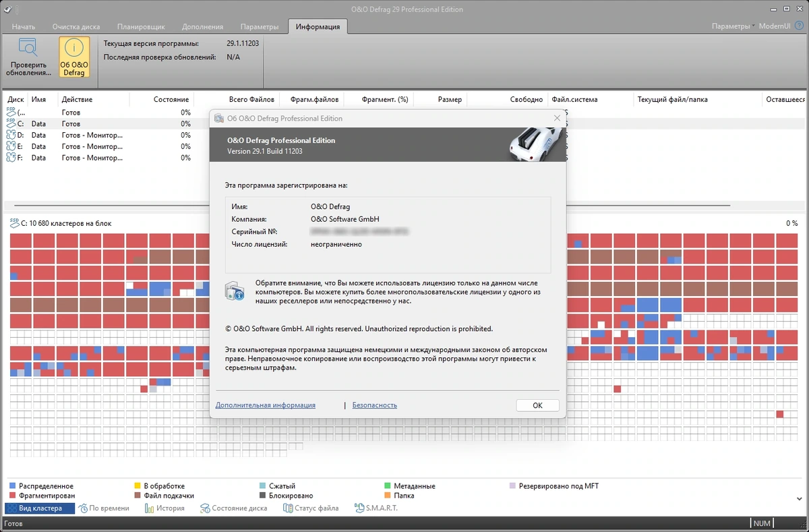Screen dimensions: 809x532
Task: Sort by Текущий файл/папка column header
Action: click(672, 99)
